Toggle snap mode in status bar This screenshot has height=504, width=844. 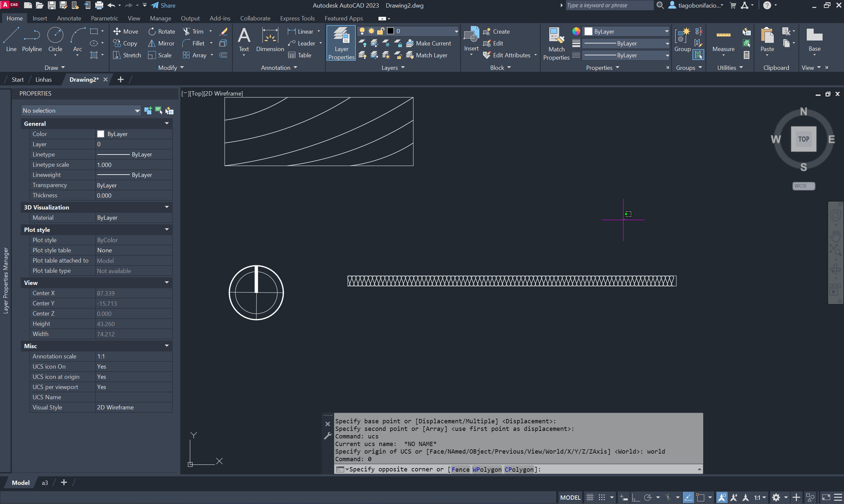(x=602, y=497)
